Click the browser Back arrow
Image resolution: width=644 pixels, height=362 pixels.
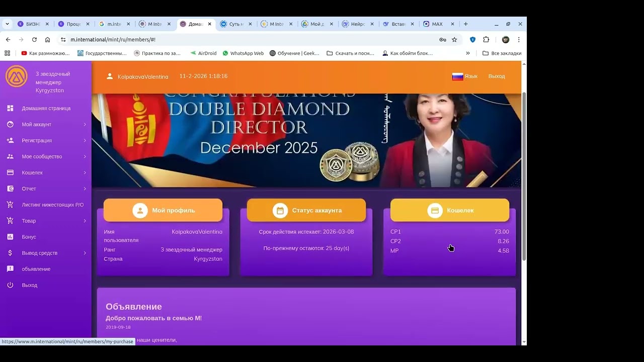pyautogui.click(x=8, y=39)
